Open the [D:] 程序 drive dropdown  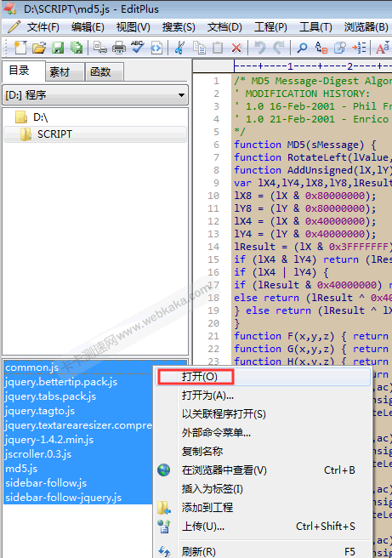pyautogui.click(x=95, y=95)
